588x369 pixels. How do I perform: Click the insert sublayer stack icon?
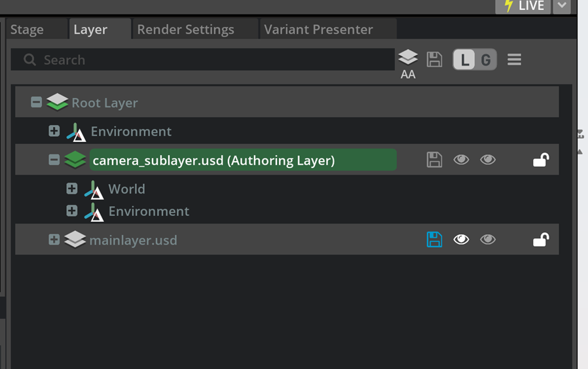(408, 58)
